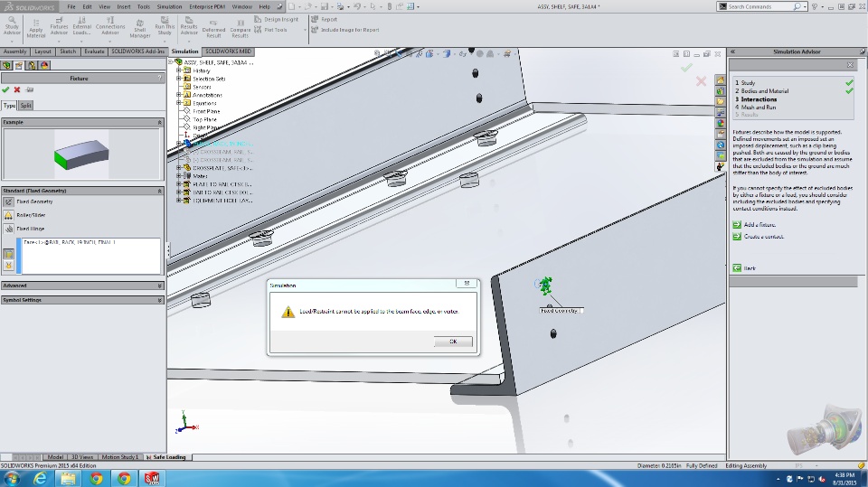868x487 pixels.
Task: Open the PropertyManager tab icon
Action: point(19,65)
